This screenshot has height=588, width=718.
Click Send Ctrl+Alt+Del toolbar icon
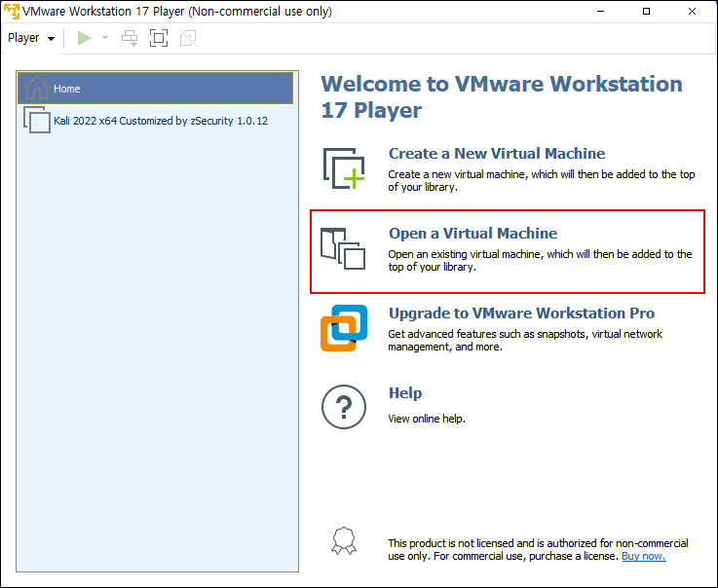(x=130, y=38)
